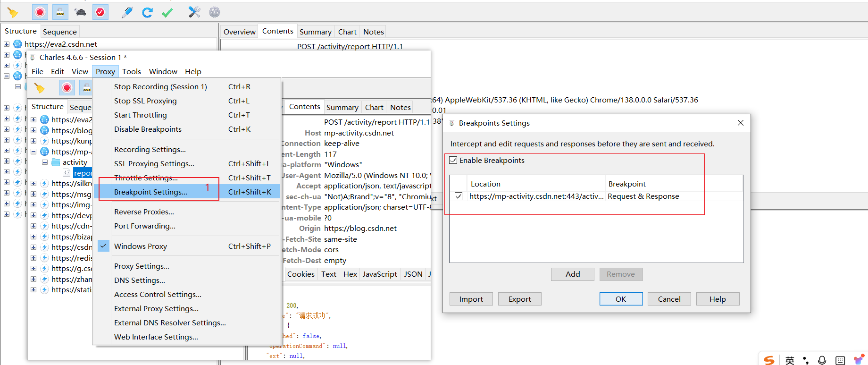Switch to the Overview tab in the background window
The image size is (868, 365).
tap(240, 32)
